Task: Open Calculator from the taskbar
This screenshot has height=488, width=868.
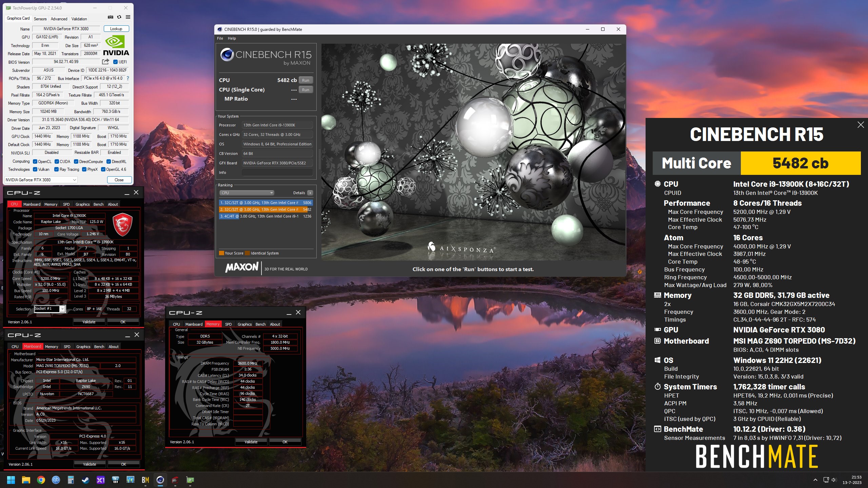Action: tap(71, 480)
